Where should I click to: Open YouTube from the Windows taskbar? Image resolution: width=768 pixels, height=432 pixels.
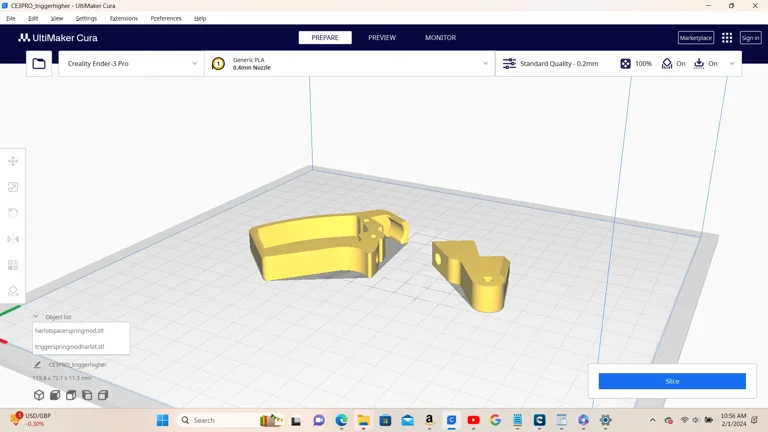[473, 420]
